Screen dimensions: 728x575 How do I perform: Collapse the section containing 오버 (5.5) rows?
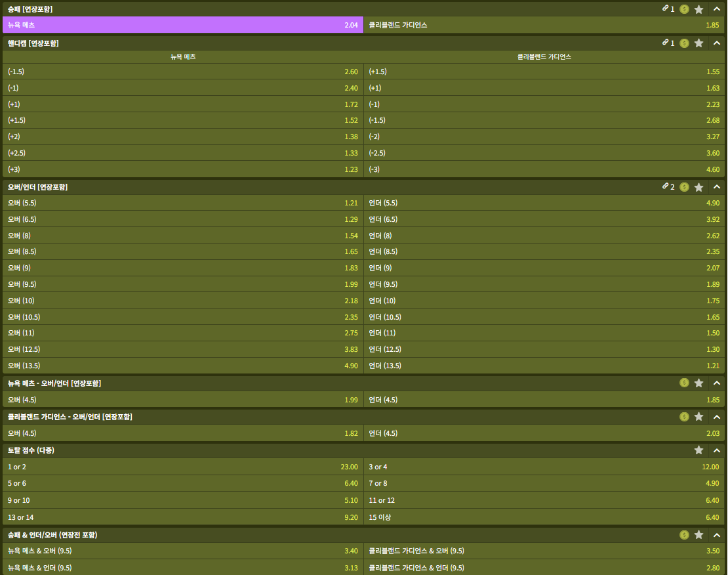coord(717,187)
